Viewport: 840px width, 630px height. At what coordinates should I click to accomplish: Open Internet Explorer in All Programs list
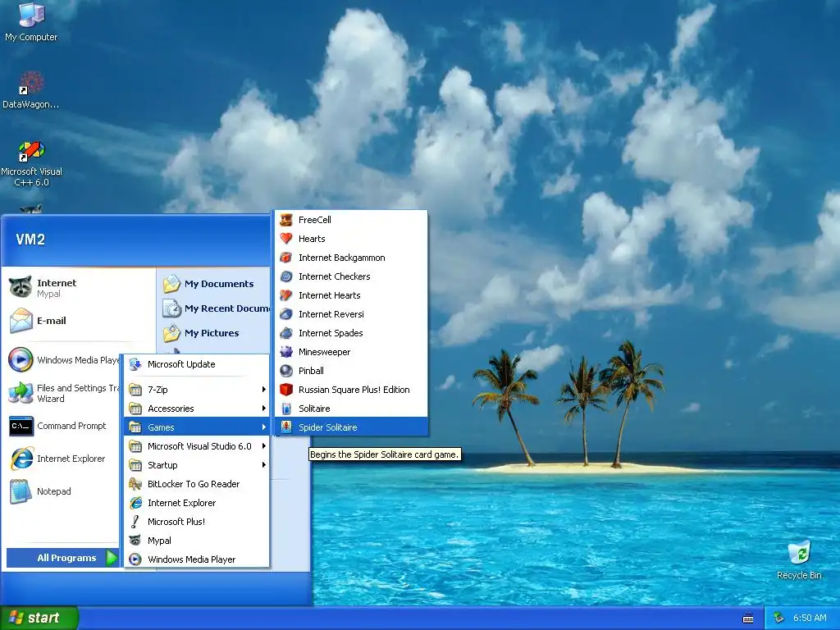click(x=197, y=503)
